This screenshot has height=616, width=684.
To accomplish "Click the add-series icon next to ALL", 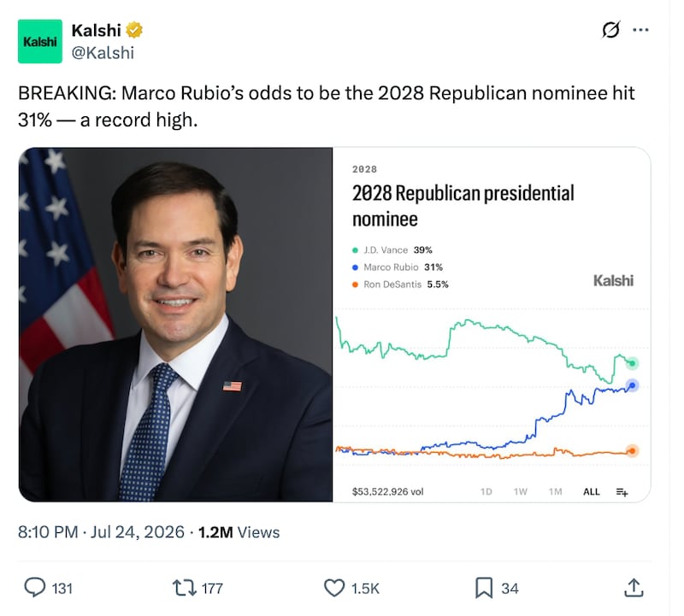I will (x=622, y=492).
